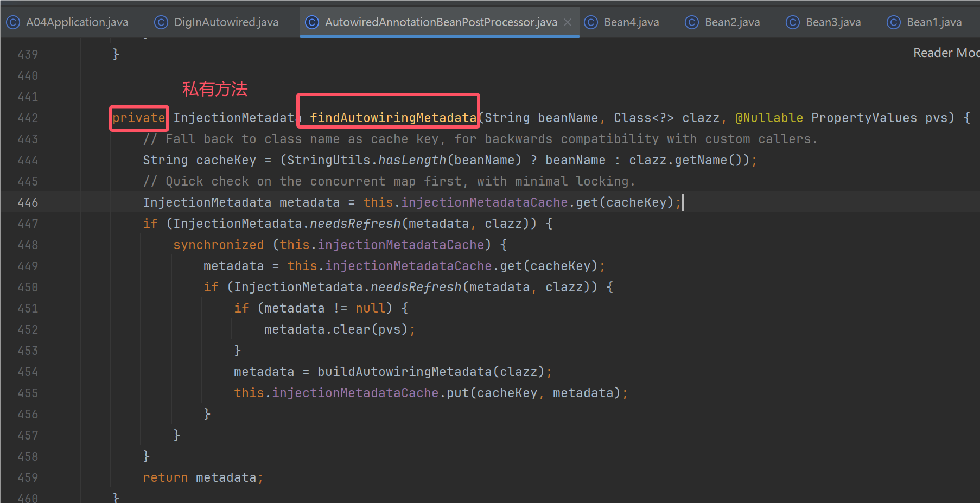Click the class icon on Bean1.java tab
This screenshot has width=980, height=503.
click(894, 22)
